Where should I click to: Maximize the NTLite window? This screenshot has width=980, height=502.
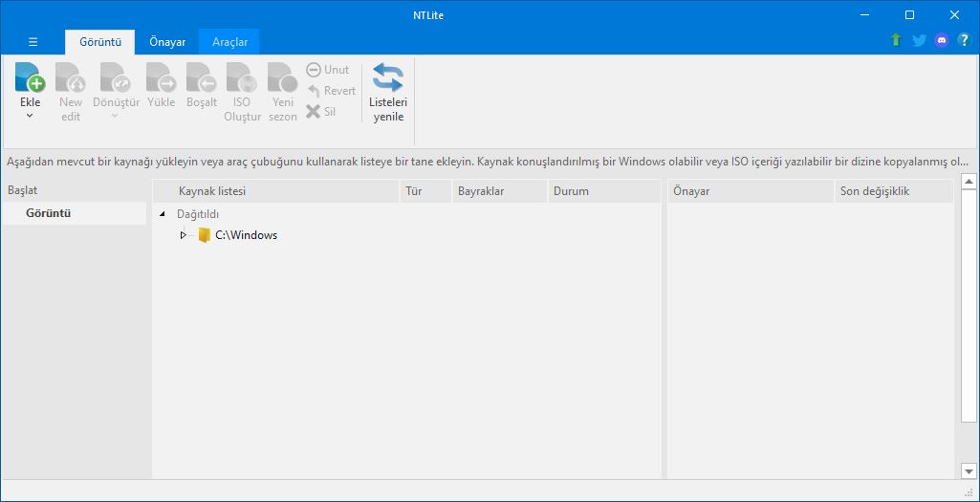coord(910,15)
